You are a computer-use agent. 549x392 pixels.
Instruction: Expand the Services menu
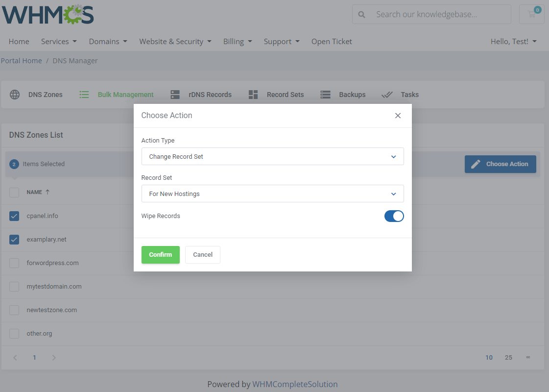pos(59,41)
